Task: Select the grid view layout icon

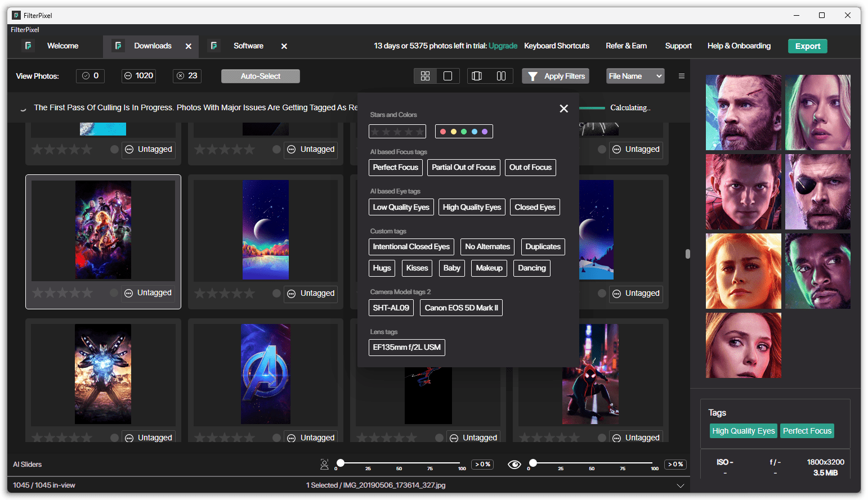Action: [425, 76]
